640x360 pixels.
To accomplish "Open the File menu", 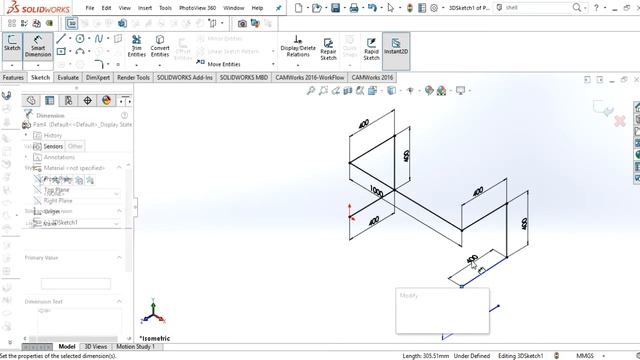I will (x=90, y=8).
